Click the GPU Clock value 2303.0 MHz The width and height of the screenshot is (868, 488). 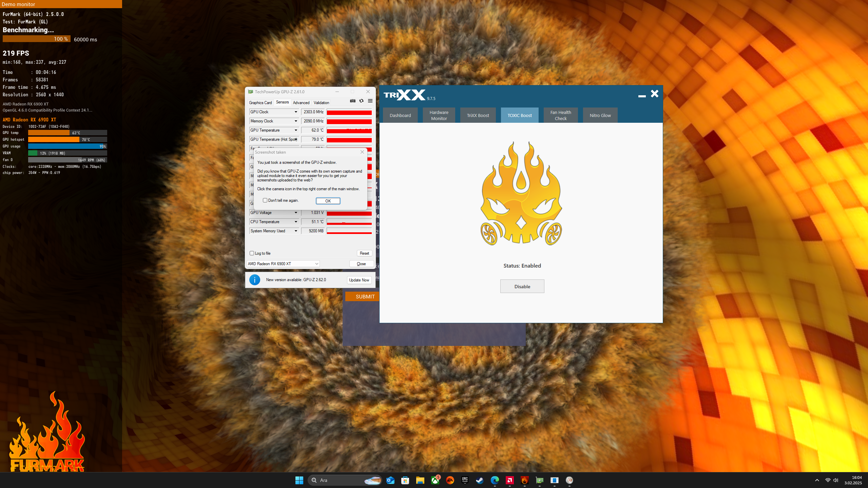tap(313, 112)
